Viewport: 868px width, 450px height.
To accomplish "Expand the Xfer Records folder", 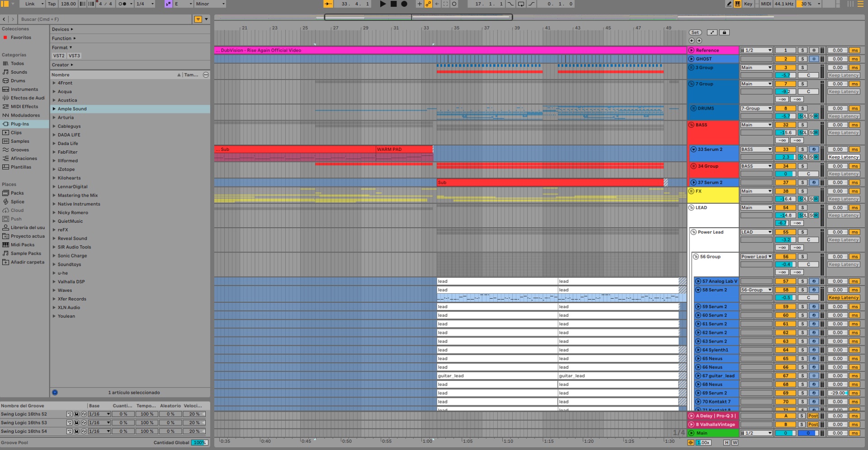I will pyautogui.click(x=54, y=299).
